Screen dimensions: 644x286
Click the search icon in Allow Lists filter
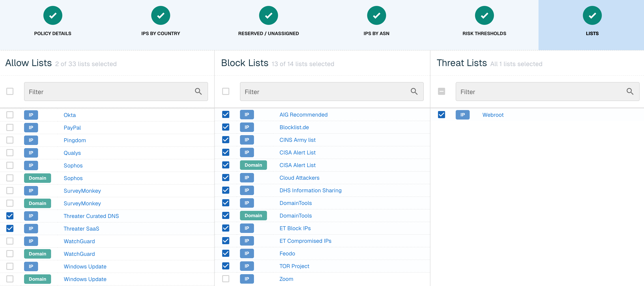coord(198,92)
